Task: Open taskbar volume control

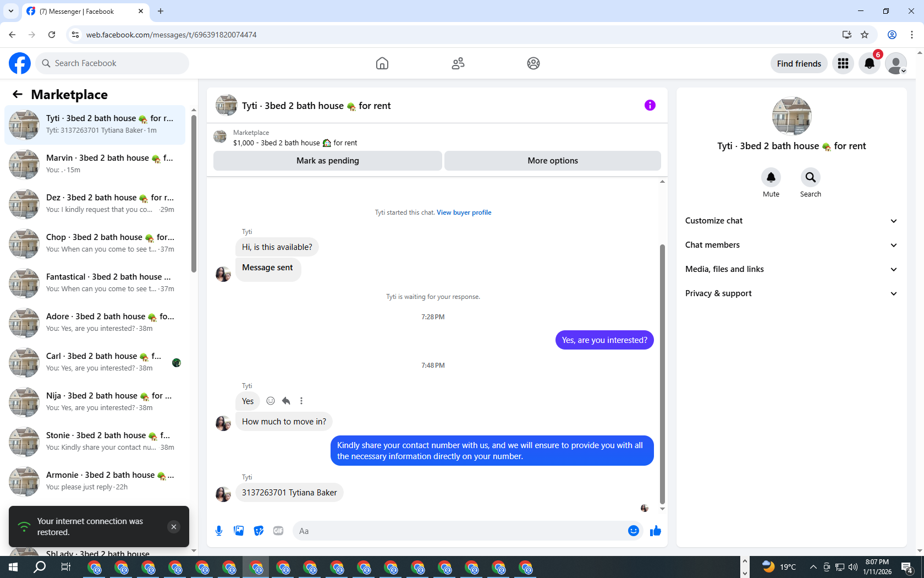Action: point(853,567)
